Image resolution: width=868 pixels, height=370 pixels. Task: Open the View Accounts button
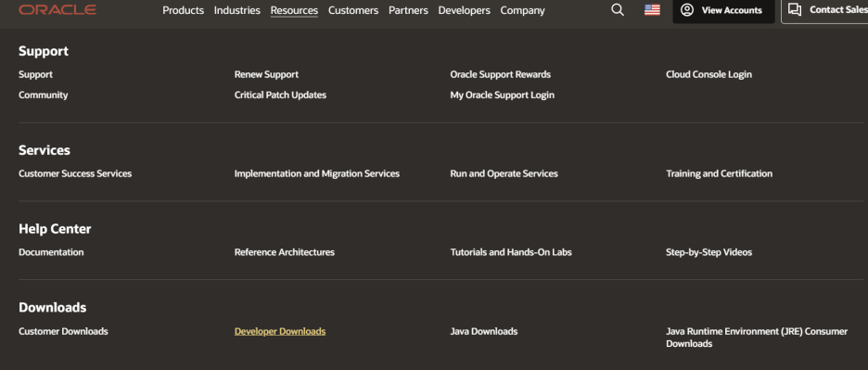723,10
